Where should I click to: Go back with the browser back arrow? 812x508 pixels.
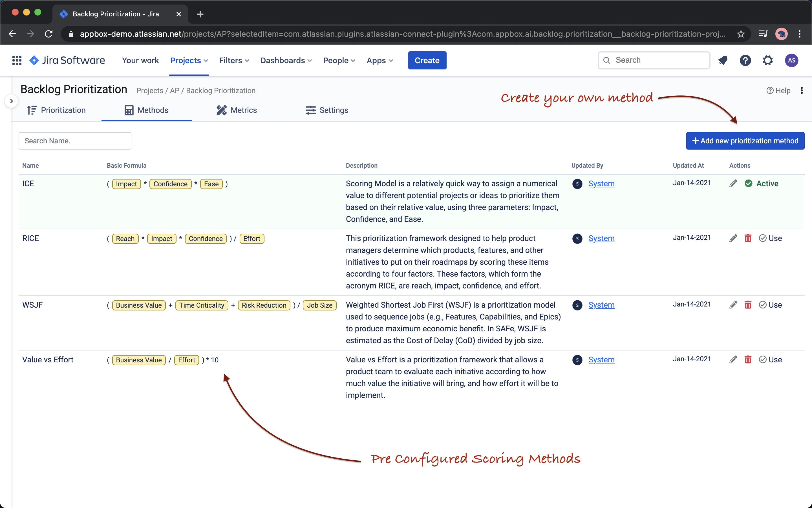(x=12, y=34)
